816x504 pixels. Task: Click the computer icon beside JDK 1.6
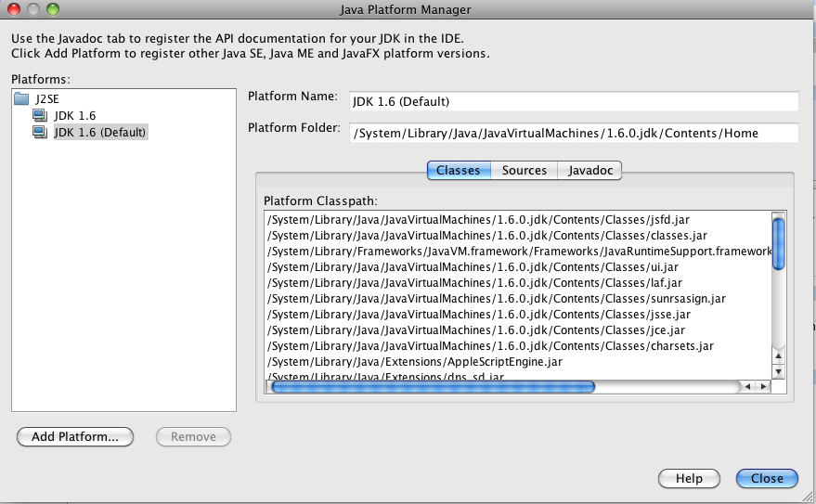coord(40,115)
